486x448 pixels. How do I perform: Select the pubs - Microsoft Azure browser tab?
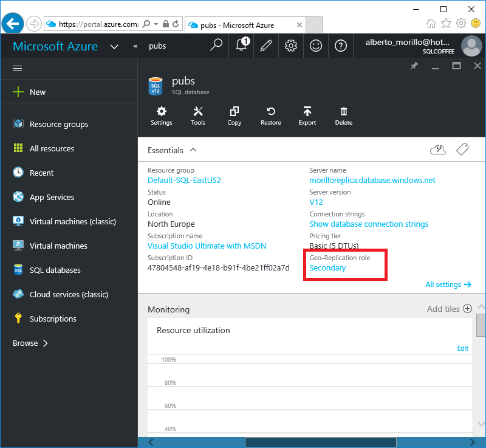[x=245, y=25]
